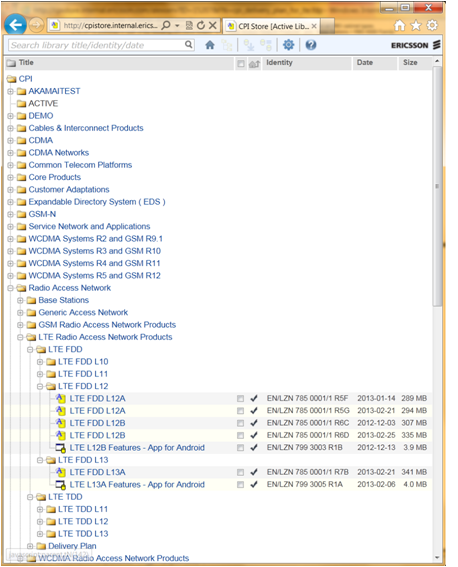Click the address bar search magnifier icon

click(x=166, y=25)
